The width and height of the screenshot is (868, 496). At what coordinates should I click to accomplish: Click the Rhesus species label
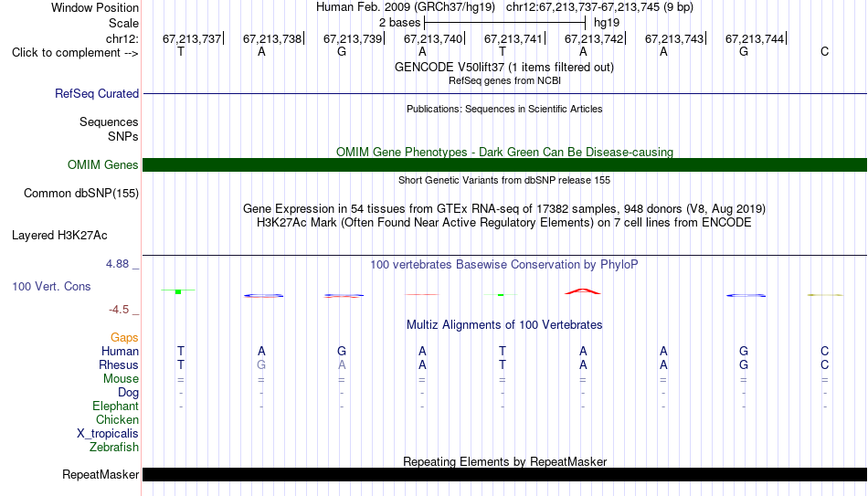pos(119,364)
